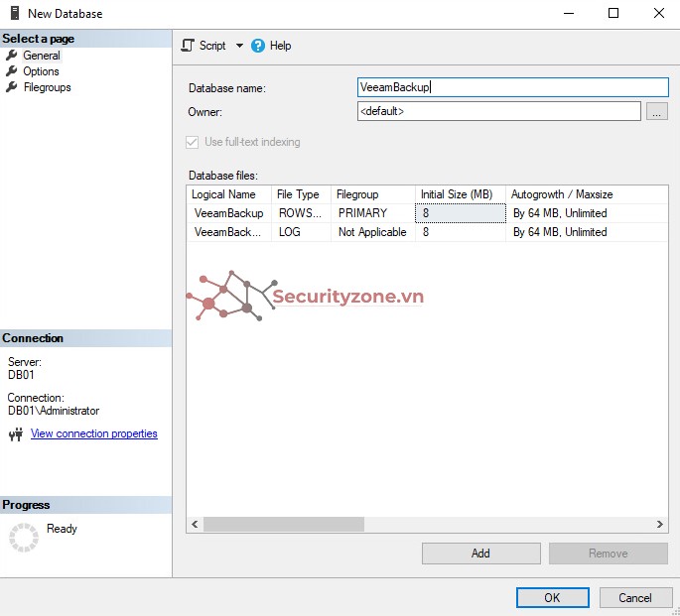Focus the Database name field

pos(512,87)
